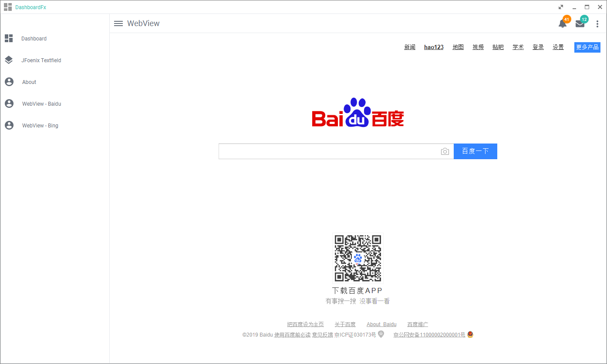The width and height of the screenshot is (607, 364).
Task: Open the hao123 link
Action: tap(434, 47)
